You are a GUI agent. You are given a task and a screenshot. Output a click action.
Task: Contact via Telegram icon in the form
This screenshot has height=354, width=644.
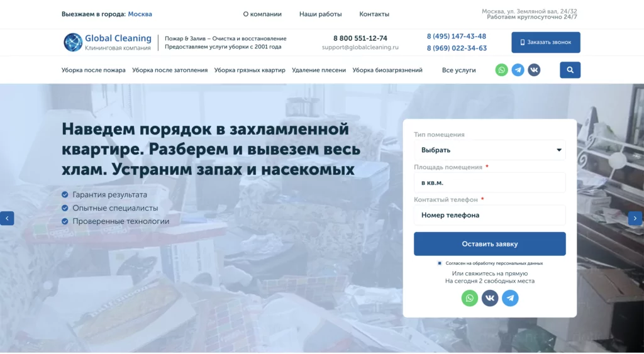pyautogui.click(x=510, y=298)
